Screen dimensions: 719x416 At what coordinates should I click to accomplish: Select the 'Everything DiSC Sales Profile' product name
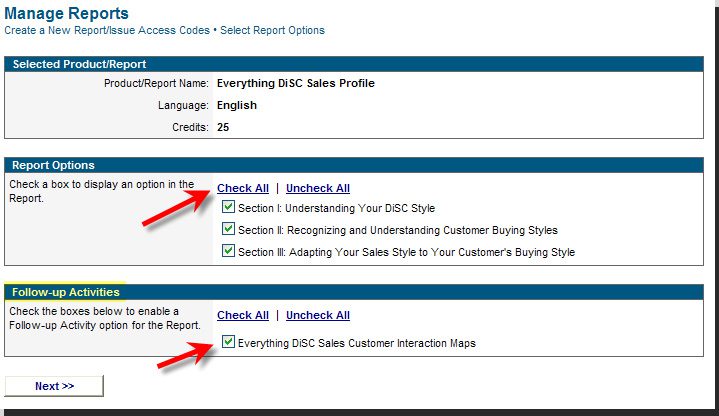[x=296, y=83]
